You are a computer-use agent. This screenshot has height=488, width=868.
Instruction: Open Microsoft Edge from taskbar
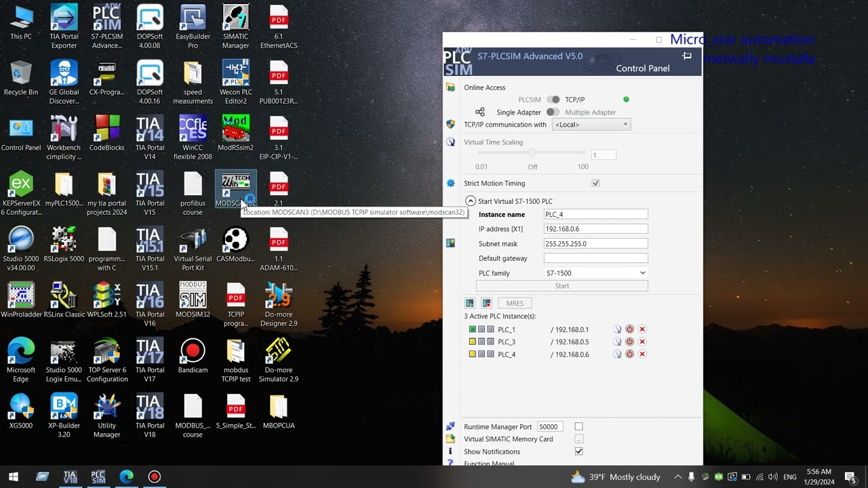[x=127, y=476]
